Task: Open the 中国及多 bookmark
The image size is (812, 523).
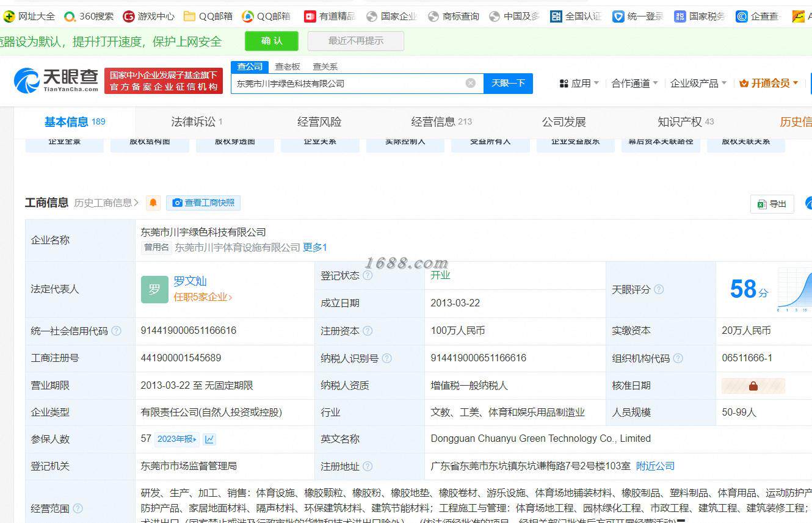Action: coord(515,16)
